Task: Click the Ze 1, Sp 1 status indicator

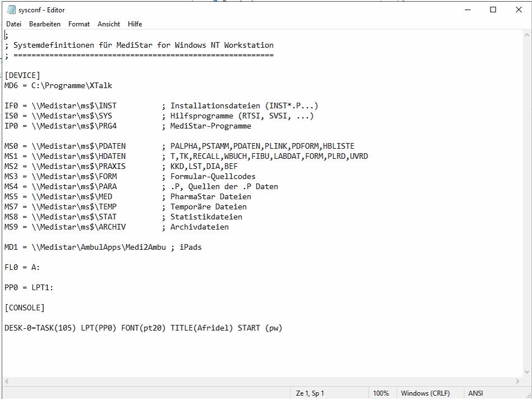Action: point(310,393)
